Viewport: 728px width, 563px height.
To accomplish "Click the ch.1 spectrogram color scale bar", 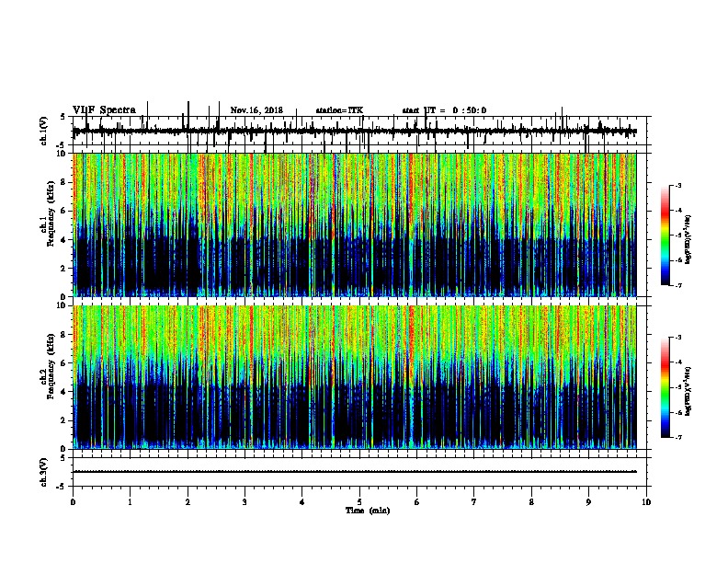I will [665, 236].
